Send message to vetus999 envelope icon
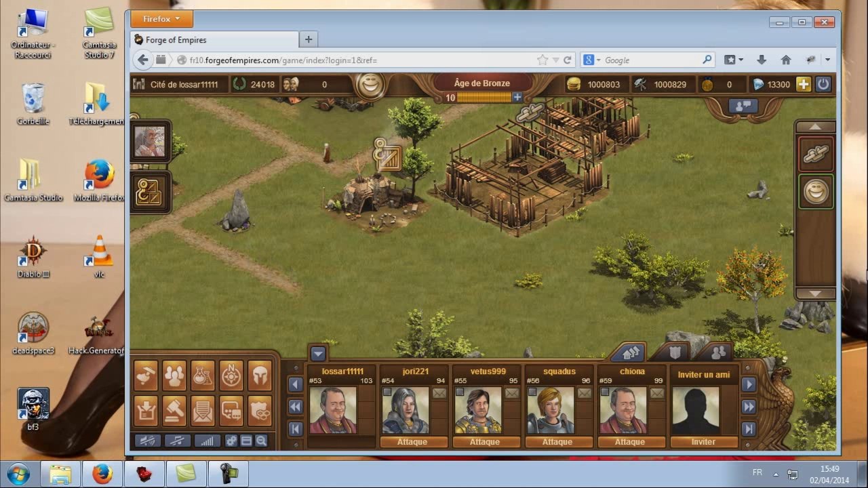Screen dimensions: 868x488 [512, 393]
